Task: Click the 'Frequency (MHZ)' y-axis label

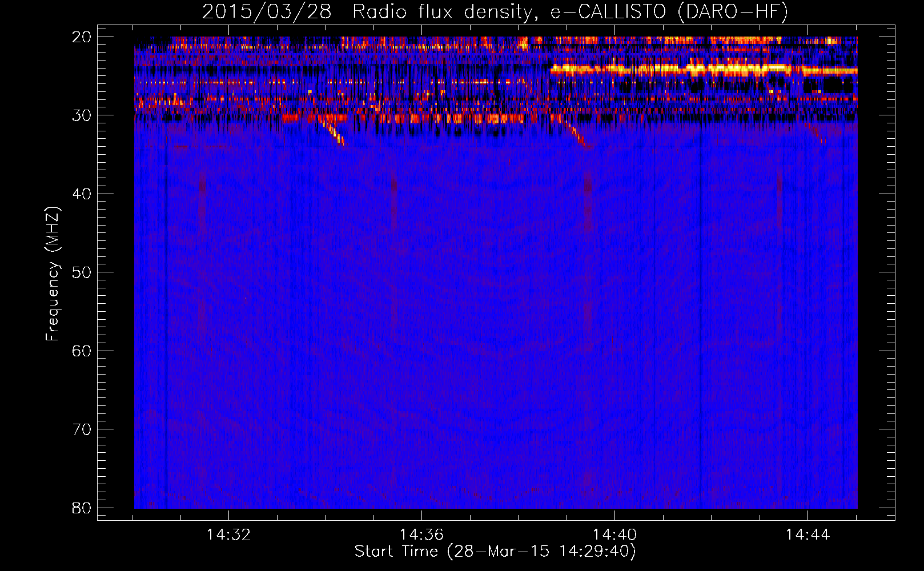Action: point(53,274)
